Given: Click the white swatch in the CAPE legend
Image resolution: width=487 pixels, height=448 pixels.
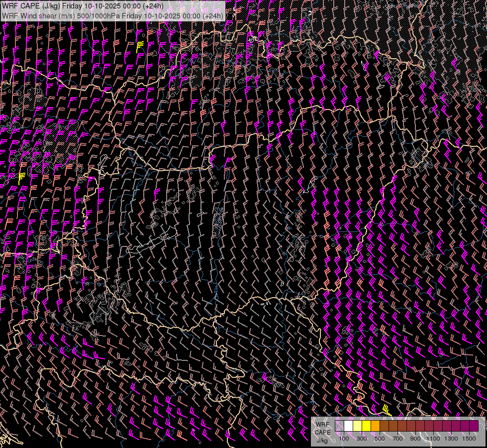Looking at the screenshot, I should point(349,426).
